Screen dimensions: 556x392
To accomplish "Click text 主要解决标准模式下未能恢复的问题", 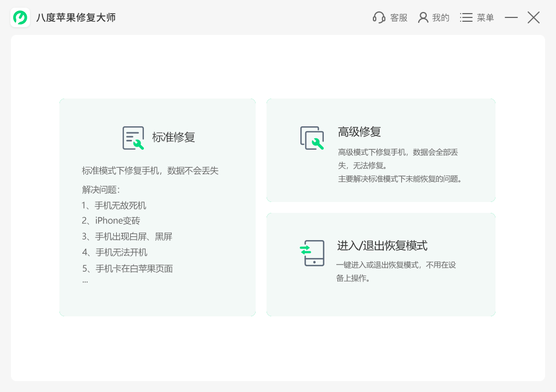I will click(400, 179).
